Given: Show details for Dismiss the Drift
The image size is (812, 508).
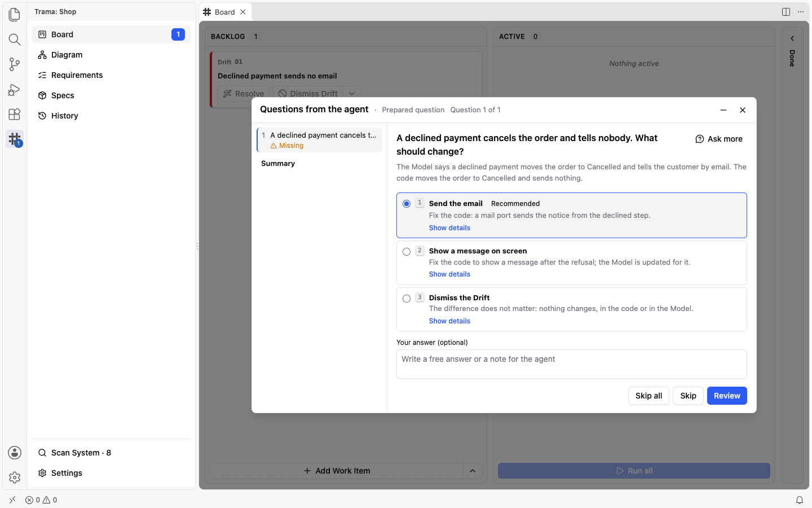Looking at the screenshot, I should click(449, 321).
